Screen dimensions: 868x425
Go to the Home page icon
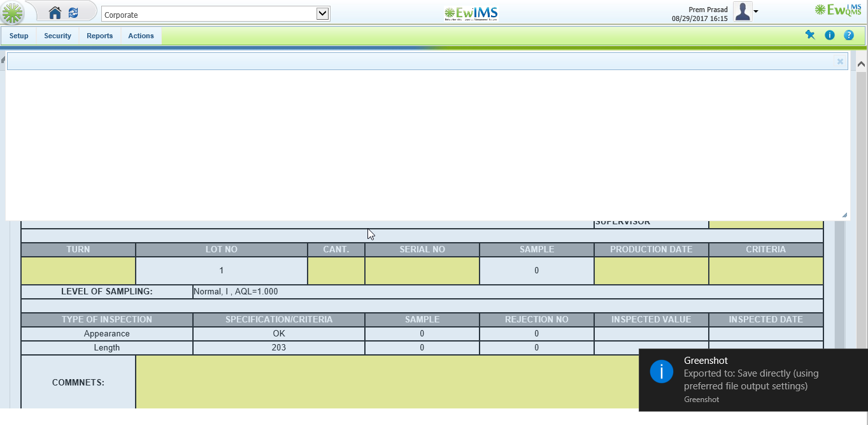[x=55, y=13]
